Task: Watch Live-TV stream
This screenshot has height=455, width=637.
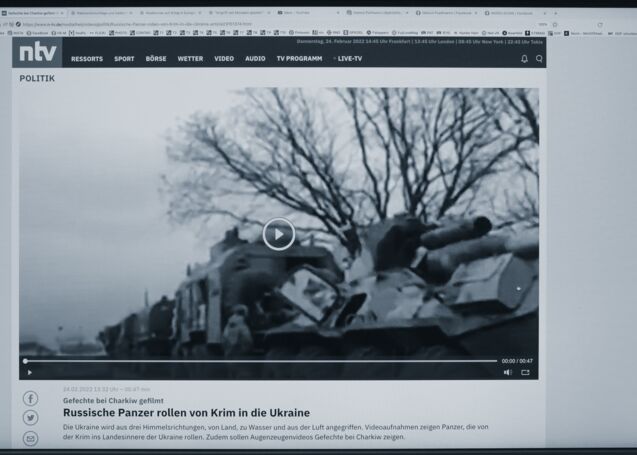Action: click(x=349, y=59)
